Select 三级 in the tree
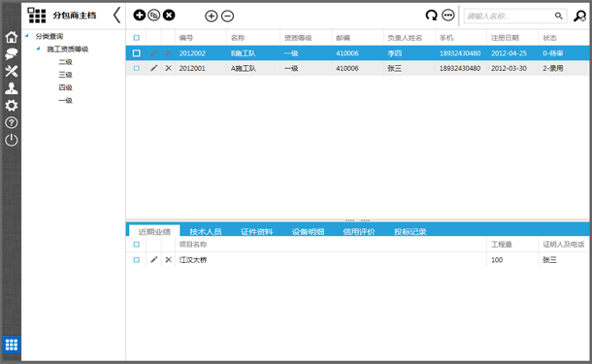The height and width of the screenshot is (364, 592). [65, 75]
